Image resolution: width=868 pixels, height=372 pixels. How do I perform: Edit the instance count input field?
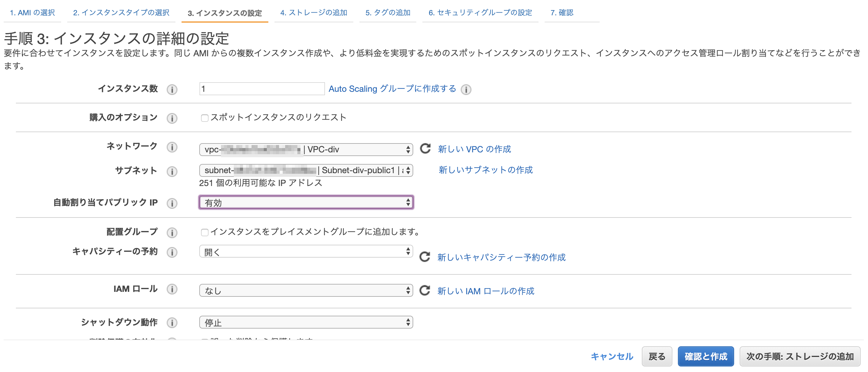[262, 89]
